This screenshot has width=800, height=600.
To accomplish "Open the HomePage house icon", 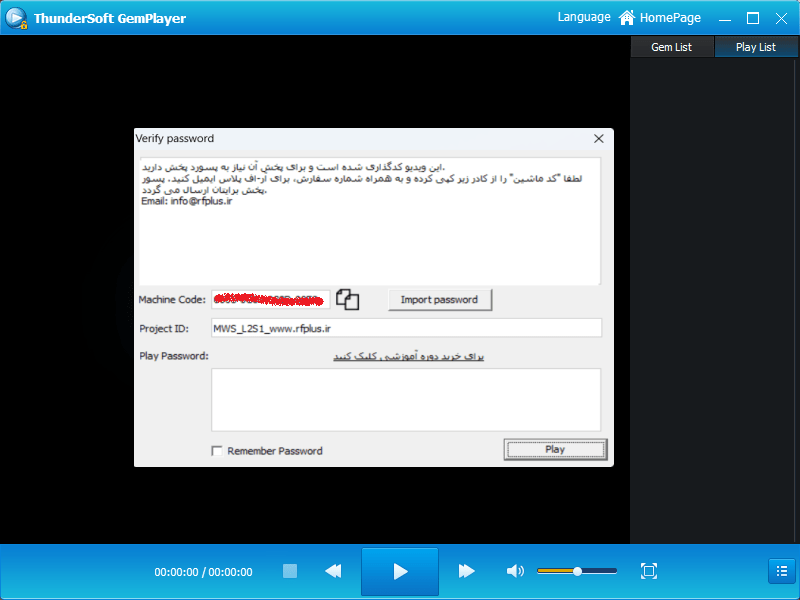I will pyautogui.click(x=627, y=18).
